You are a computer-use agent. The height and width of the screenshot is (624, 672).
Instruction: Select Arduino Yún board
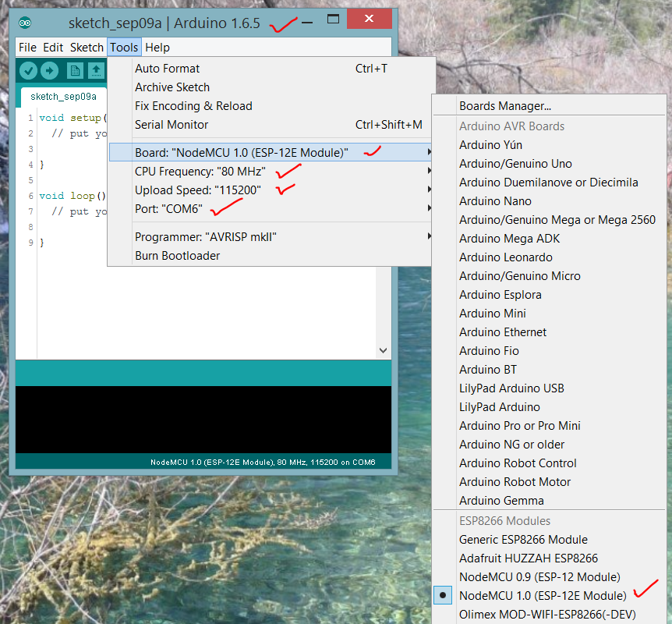click(x=549, y=145)
